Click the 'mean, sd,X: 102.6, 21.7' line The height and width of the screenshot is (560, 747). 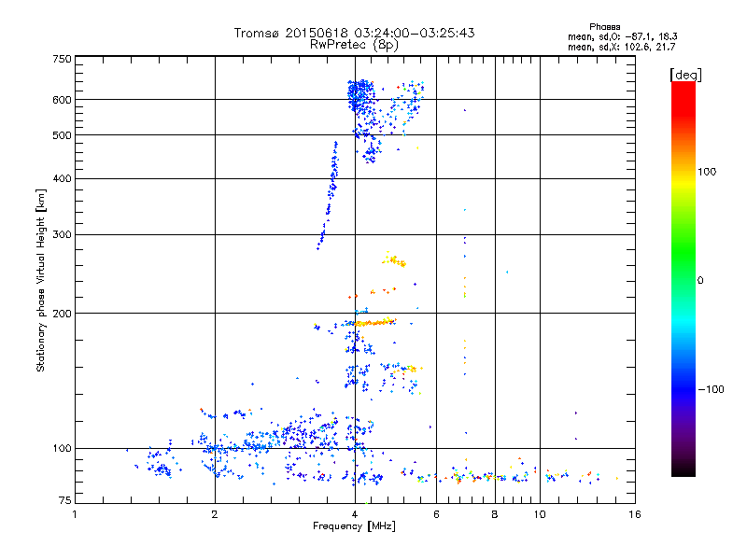621,47
